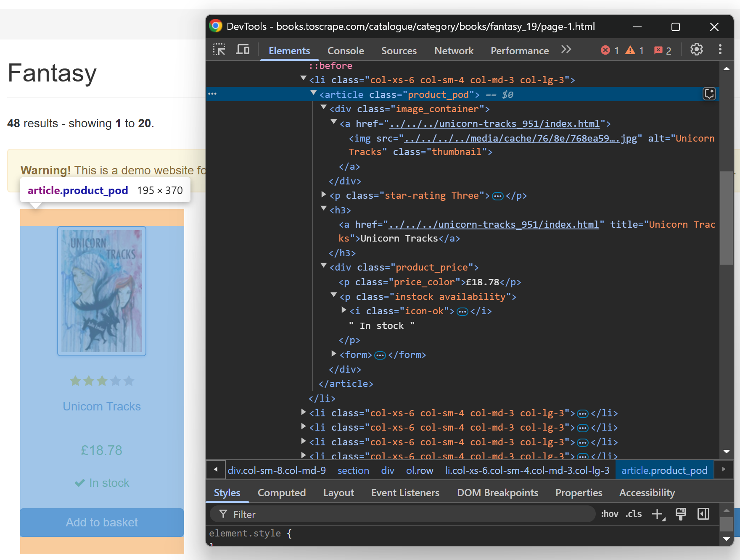This screenshot has height=560, width=740.
Task: Expand the form element node
Action: coord(333,354)
